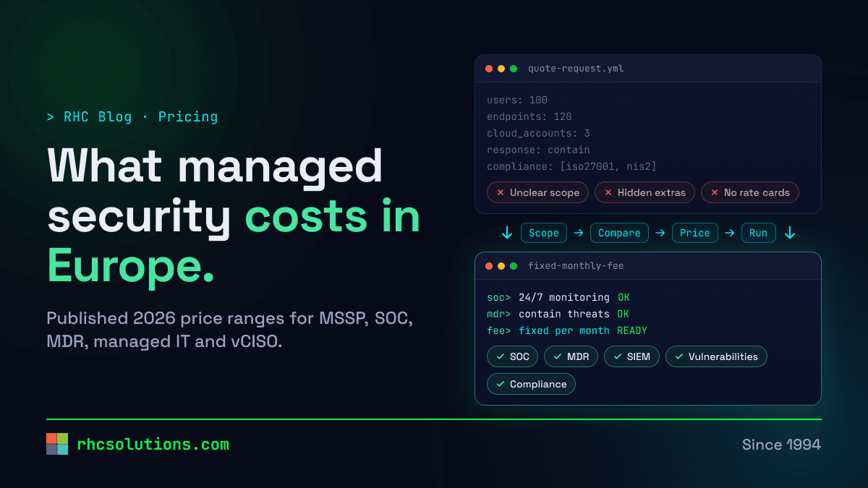The height and width of the screenshot is (488, 868).
Task: Select the quote-request.yml title text
Action: tap(576, 69)
